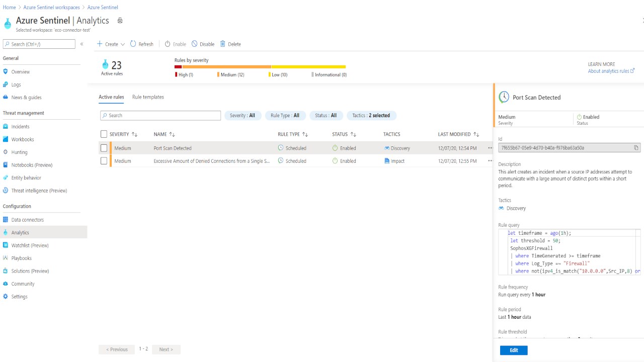Sort table by RULE TYPE column
The height and width of the screenshot is (362, 644).
click(293, 134)
